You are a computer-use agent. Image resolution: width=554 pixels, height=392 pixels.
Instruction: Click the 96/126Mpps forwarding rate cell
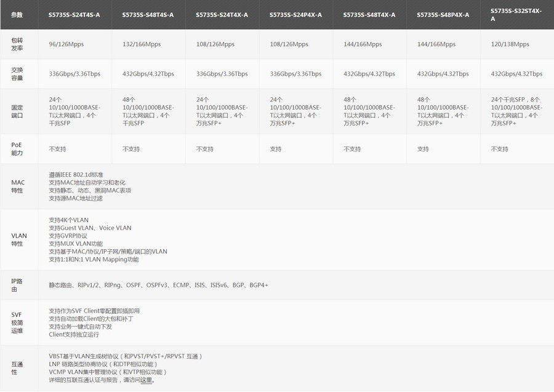tap(68, 44)
